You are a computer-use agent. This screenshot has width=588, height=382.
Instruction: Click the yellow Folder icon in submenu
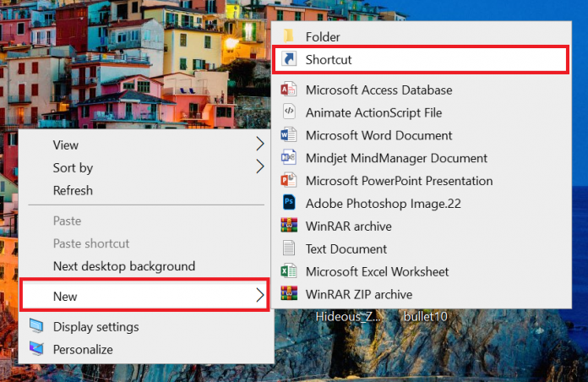[x=289, y=36]
